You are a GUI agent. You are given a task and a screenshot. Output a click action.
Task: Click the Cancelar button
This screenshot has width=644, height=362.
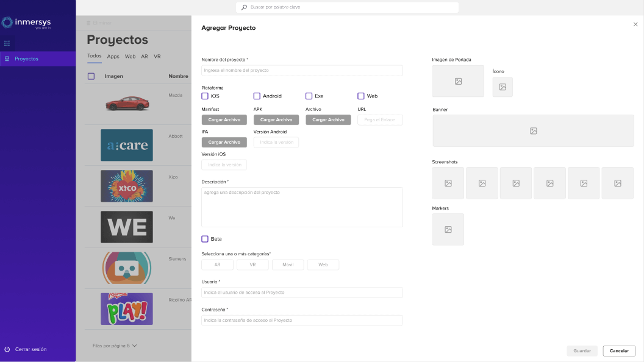click(x=619, y=350)
